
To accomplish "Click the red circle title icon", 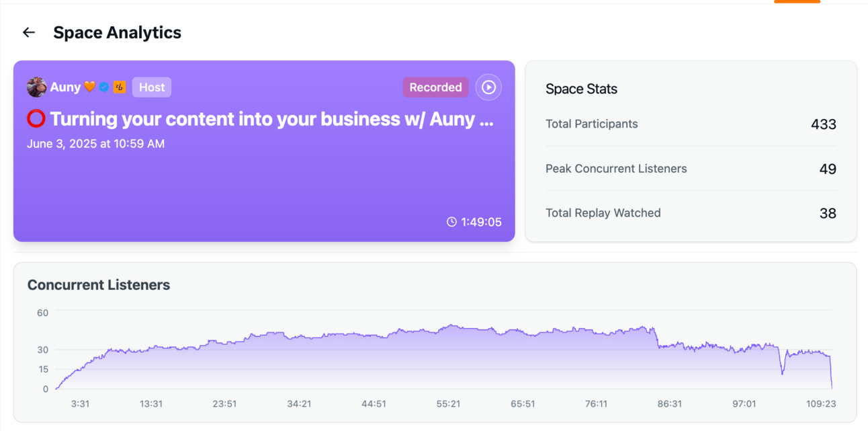I will click(36, 119).
